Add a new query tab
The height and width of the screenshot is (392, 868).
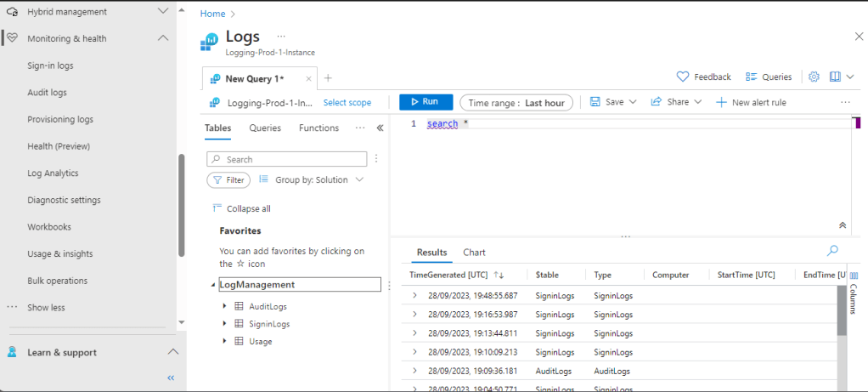328,78
